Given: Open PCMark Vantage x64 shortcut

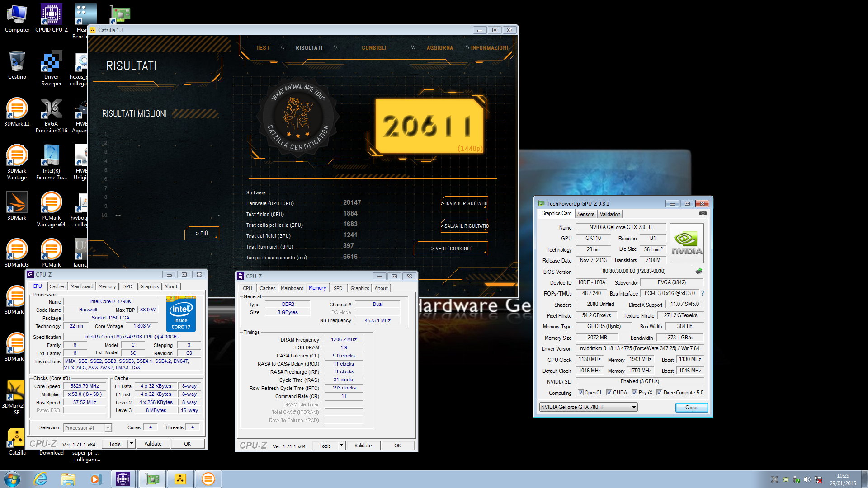Looking at the screenshot, I should coord(52,210).
